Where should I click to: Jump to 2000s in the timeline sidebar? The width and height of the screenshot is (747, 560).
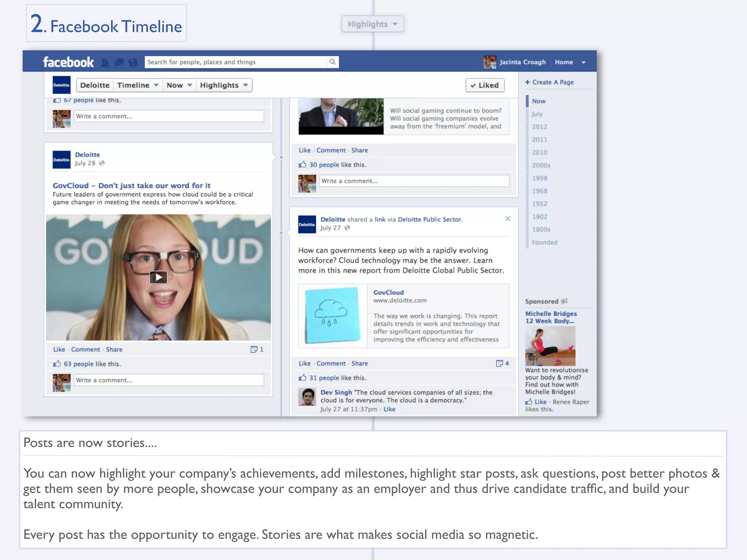point(541,165)
